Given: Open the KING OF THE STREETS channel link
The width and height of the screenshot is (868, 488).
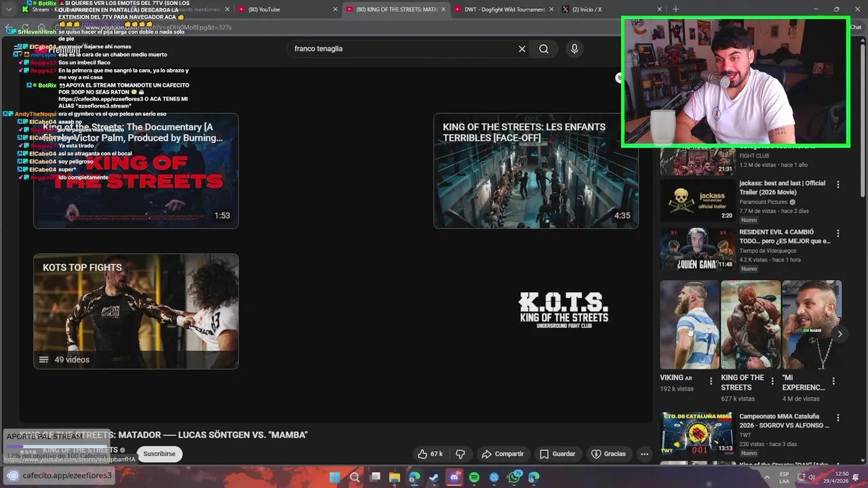Looking at the screenshot, I should 80,450.
